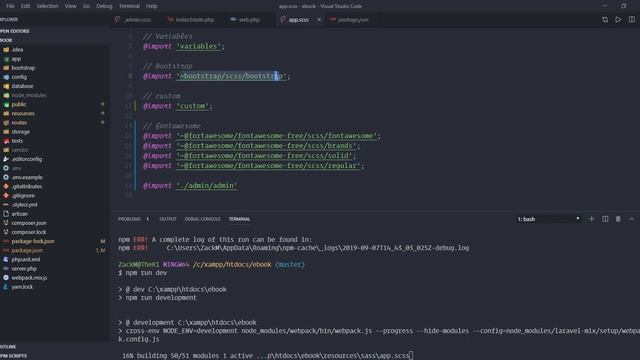
Task: Follow the './admin/admin' import path
Action: pyautogui.click(x=207, y=186)
